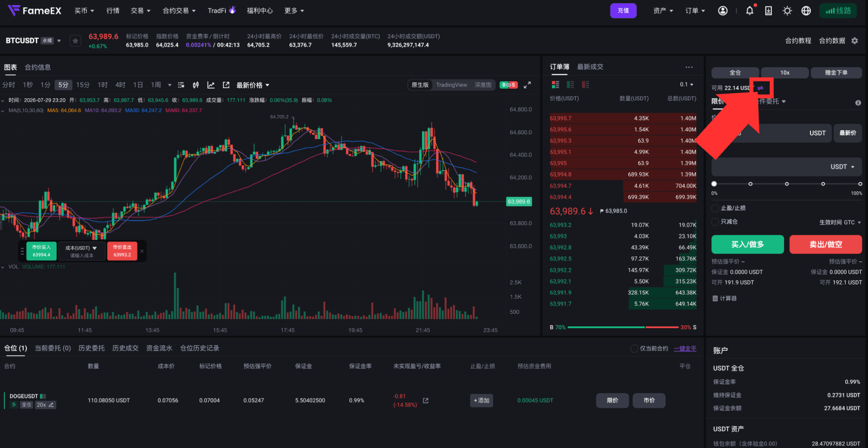This screenshot has height=448, width=868.
Task: Expand more chart timeframes arrow
Action: coord(170,85)
